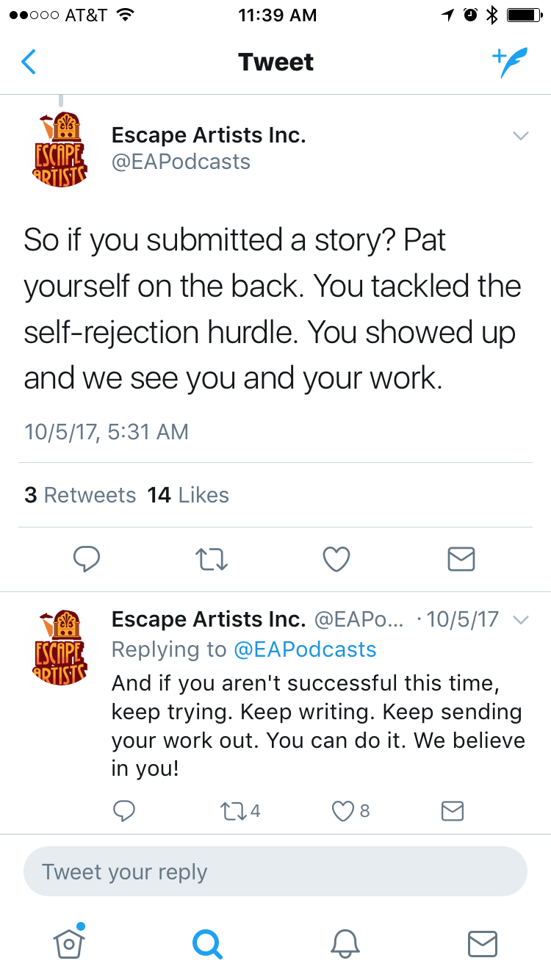
Task: Go to the Home tab
Action: pyautogui.click(x=69, y=942)
